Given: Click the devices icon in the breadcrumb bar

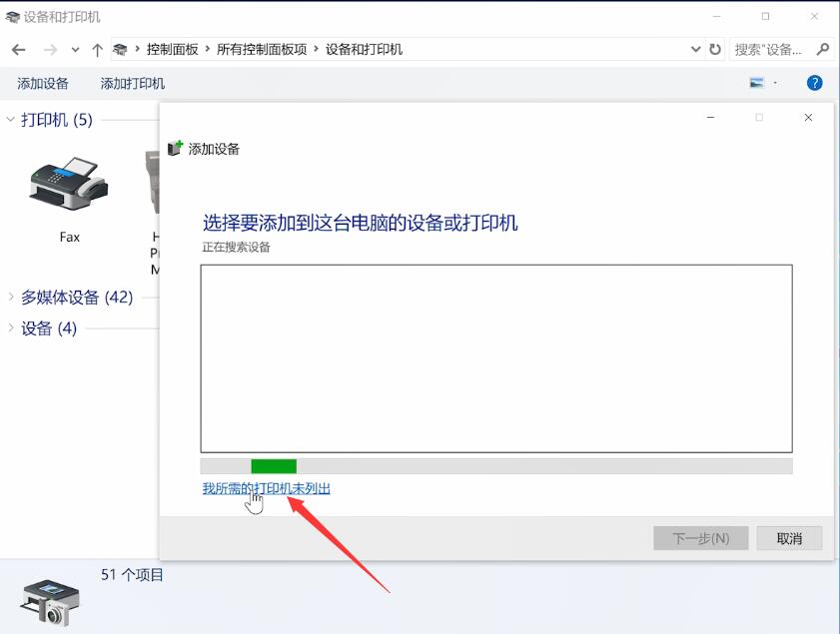Looking at the screenshot, I should pos(121,48).
